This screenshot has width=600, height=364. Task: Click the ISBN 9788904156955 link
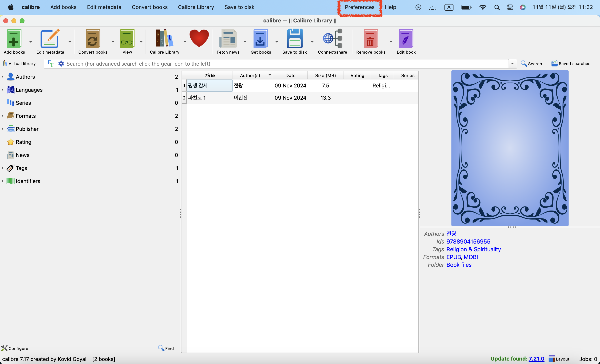468,242
